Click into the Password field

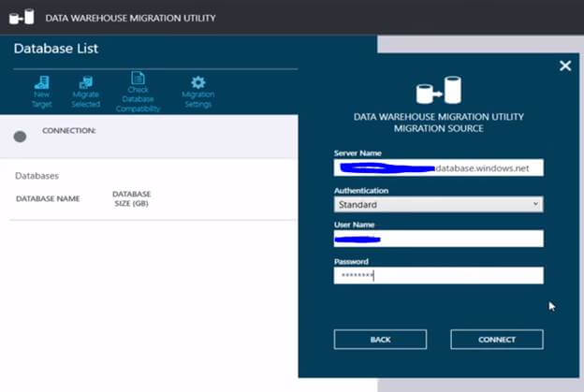pos(438,275)
